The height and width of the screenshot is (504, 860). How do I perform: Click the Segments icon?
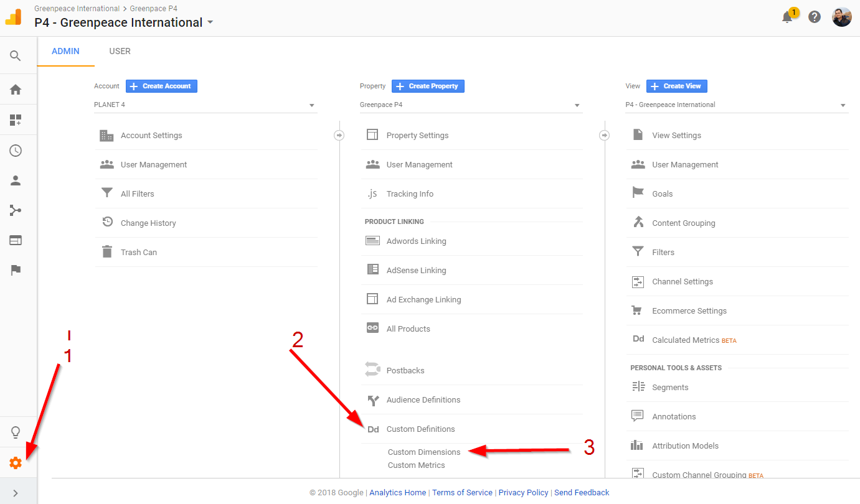point(638,386)
